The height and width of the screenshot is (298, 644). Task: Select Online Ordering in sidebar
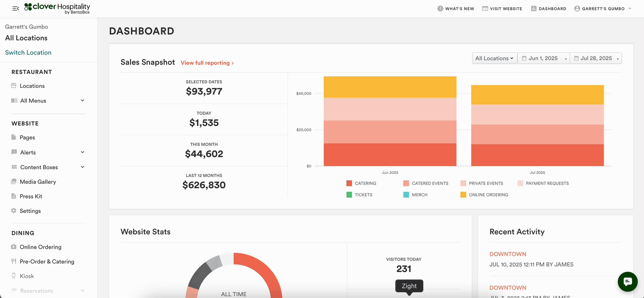[41, 247]
